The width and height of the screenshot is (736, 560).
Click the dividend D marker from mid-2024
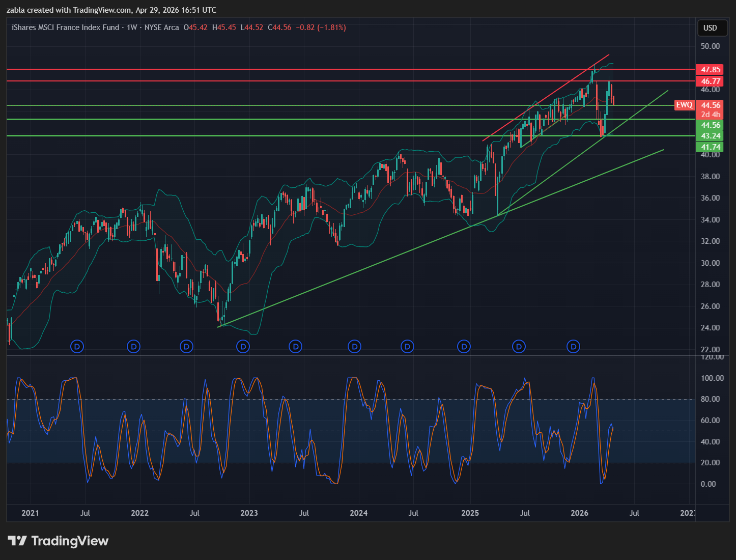coord(407,347)
